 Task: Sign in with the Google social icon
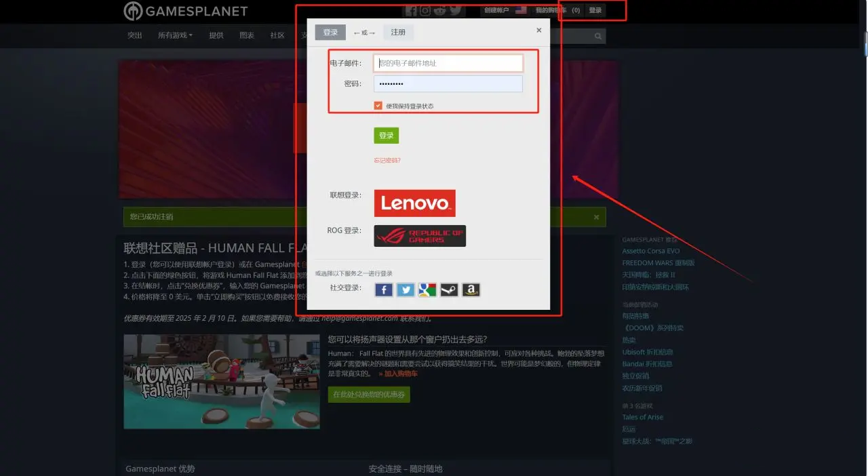pyautogui.click(x=427, y=290)
